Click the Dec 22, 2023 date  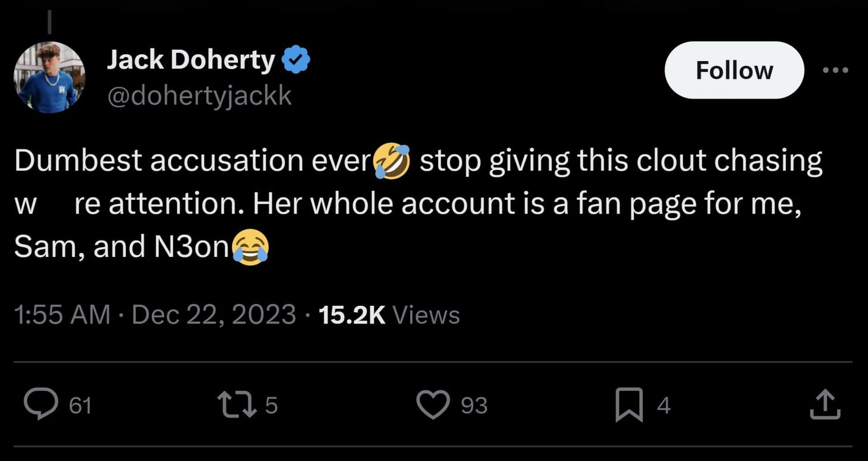[x=213, y=315]
